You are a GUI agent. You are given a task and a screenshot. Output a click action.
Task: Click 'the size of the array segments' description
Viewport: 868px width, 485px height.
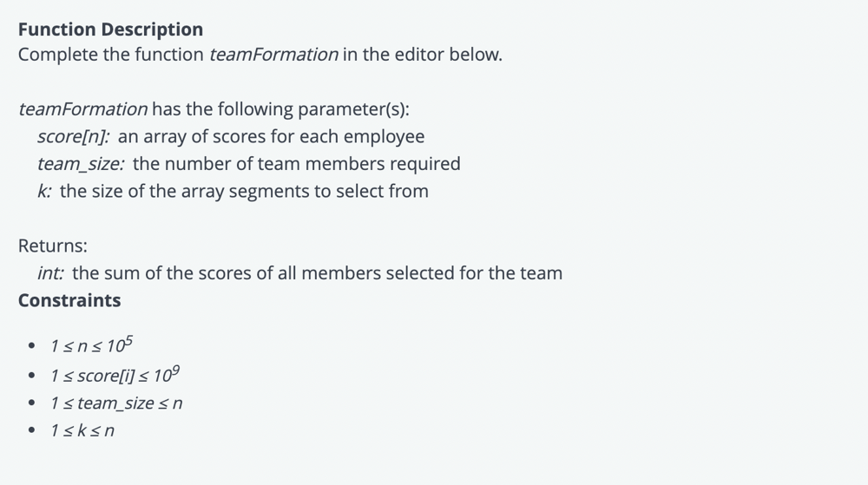point(244,192)
